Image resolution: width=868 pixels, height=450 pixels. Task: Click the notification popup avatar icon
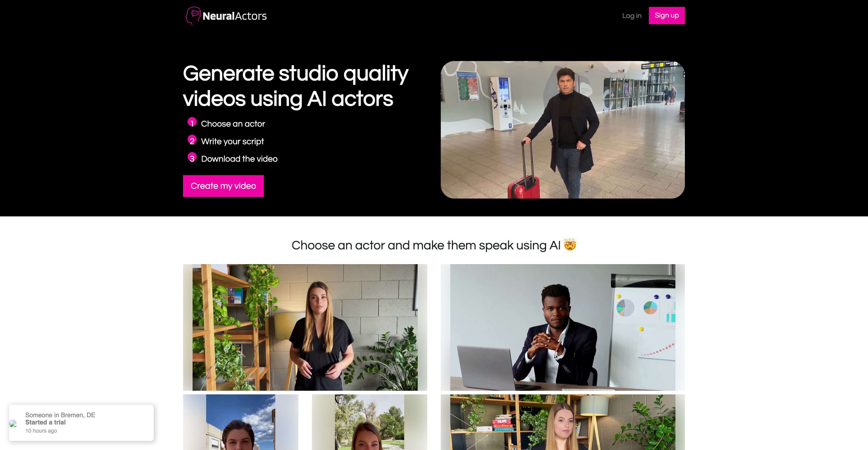pyautogui.click(x=13, y=423)
